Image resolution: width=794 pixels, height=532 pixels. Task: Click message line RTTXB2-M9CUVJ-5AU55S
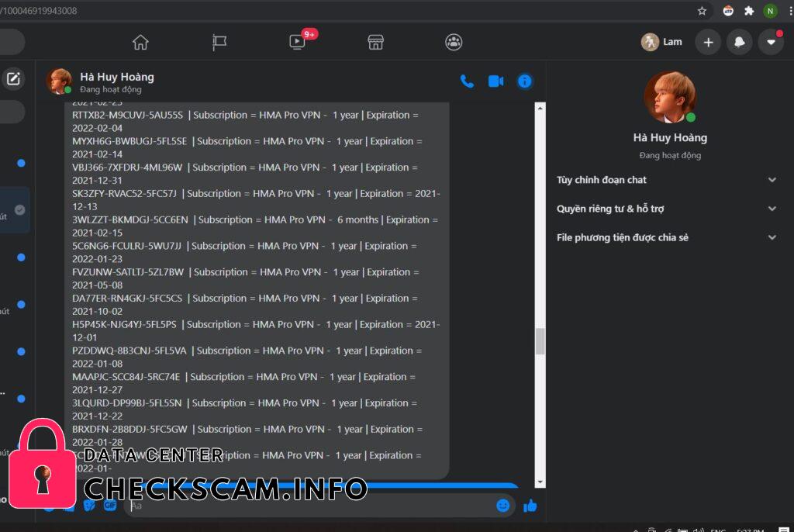(245, 122)
